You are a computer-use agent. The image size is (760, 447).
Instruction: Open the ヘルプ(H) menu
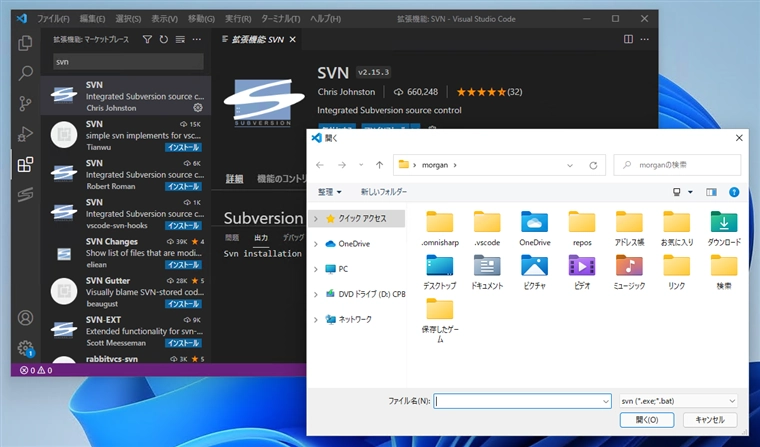325,19
